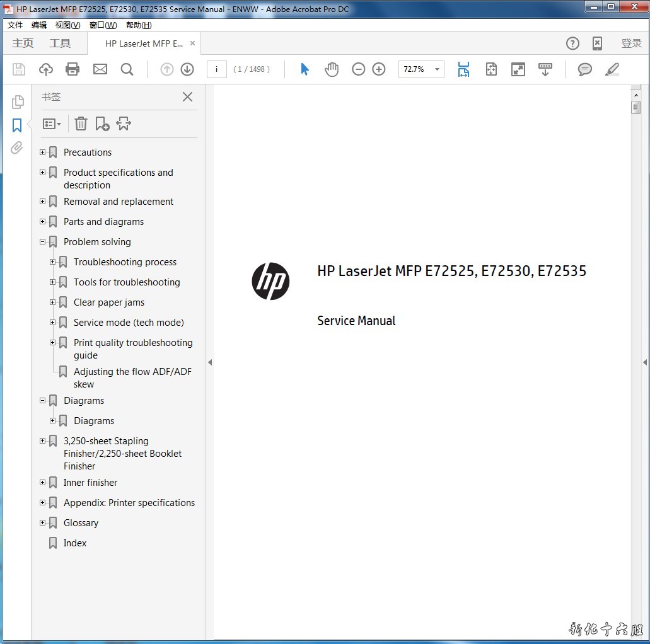Show the Page Thumbnails panel
650x644 pixels.
click(17, 102)
